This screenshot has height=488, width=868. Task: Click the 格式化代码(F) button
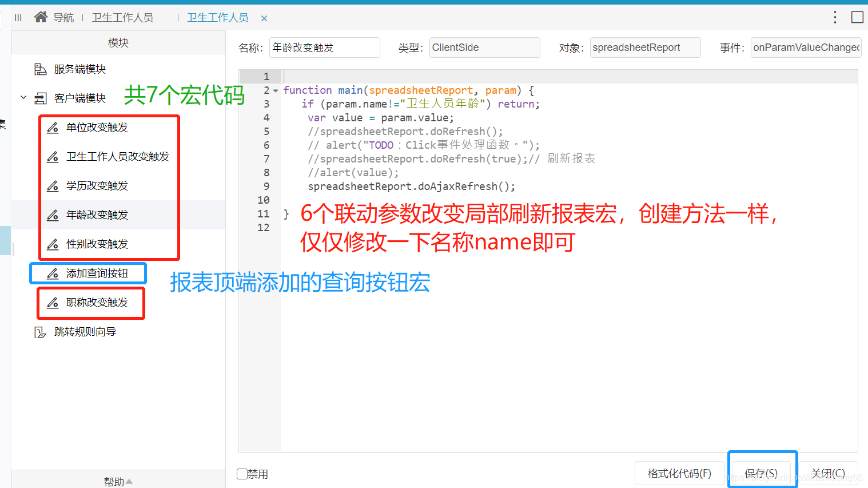coord(679,474)
